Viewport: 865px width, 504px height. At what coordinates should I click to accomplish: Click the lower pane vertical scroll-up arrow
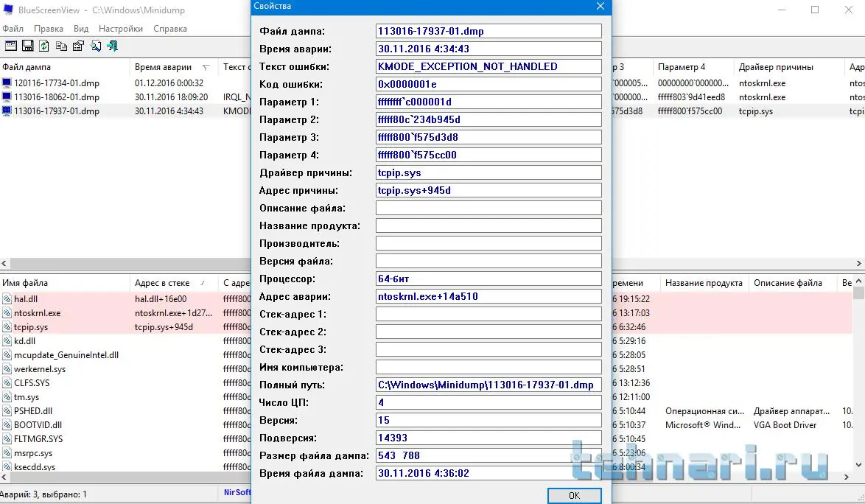(858, 281)
